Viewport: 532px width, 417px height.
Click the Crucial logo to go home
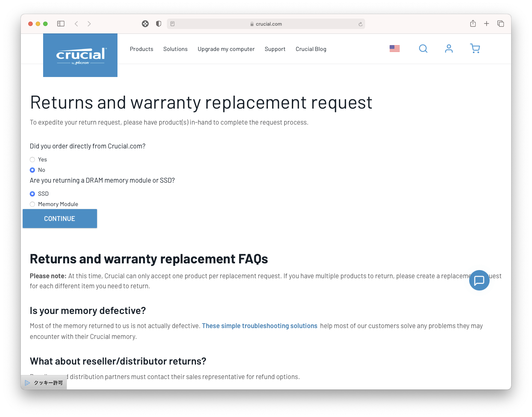point(80,55)
